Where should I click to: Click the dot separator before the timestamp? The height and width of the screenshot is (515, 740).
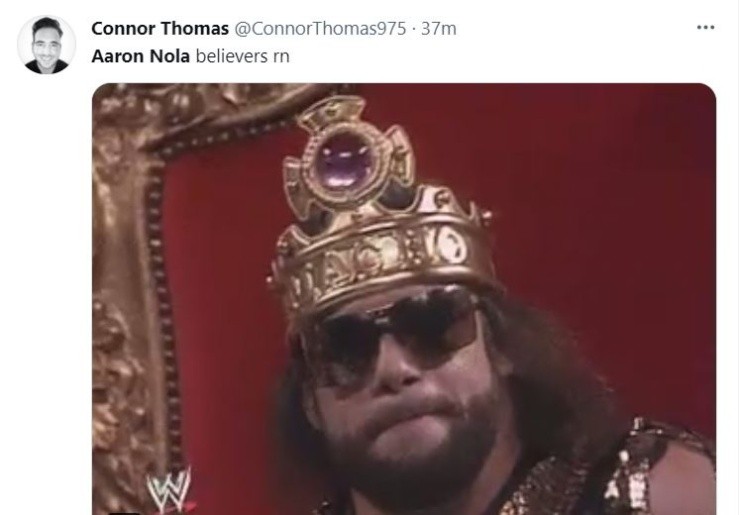tap(413, 28)
